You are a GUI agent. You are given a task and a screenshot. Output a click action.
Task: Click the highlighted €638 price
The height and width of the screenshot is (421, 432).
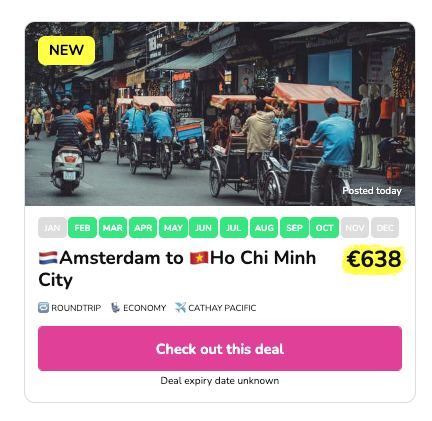point(374,259)
